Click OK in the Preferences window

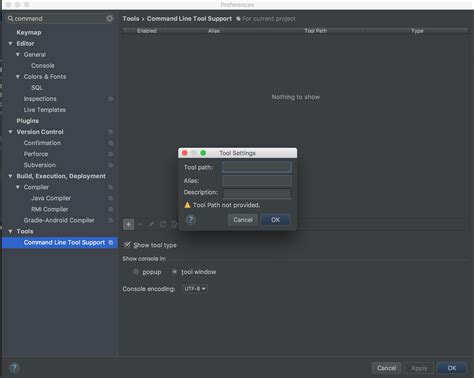[x=452, y=368]
